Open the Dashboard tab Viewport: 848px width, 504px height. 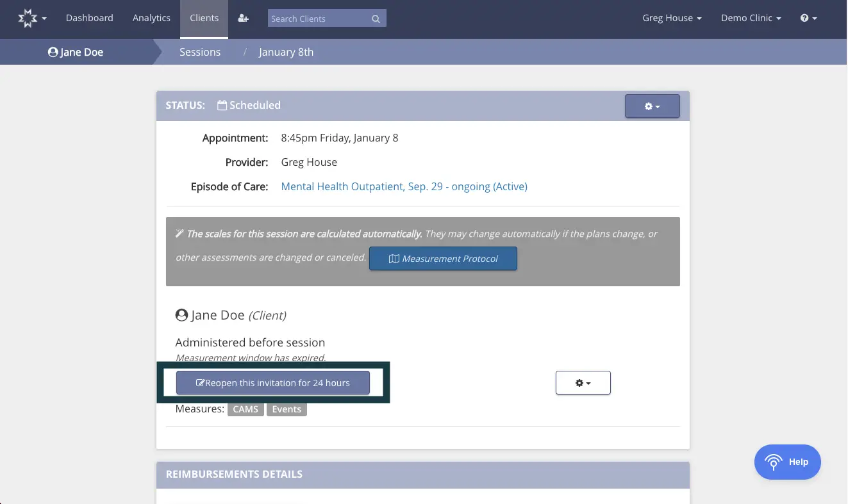coord(89,19)
